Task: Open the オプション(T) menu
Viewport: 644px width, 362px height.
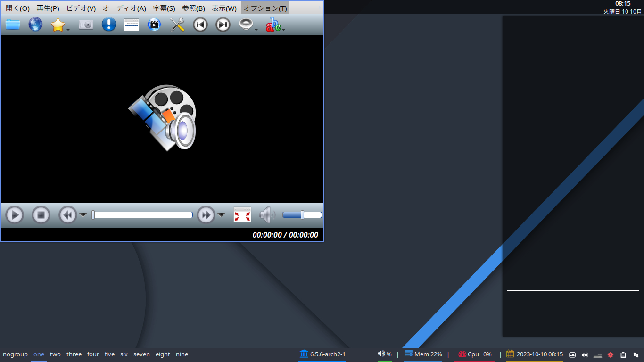Action: point(265,8)
